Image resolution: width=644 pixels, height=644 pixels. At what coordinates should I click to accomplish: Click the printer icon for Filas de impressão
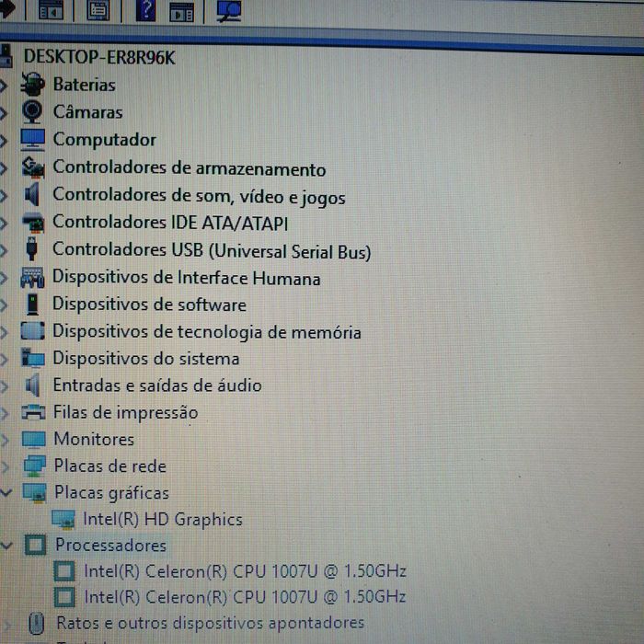(33, 411)
